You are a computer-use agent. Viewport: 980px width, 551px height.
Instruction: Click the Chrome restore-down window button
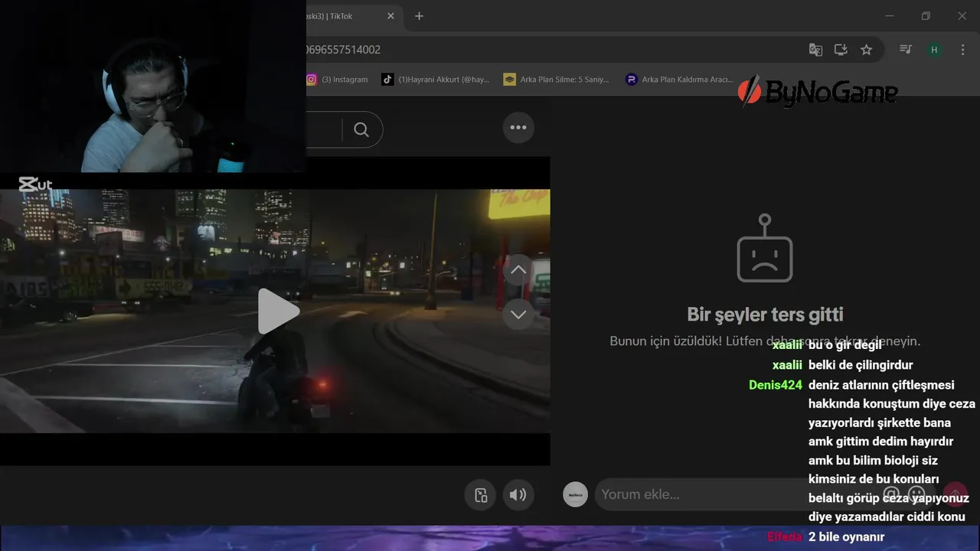tap(926, 16)
